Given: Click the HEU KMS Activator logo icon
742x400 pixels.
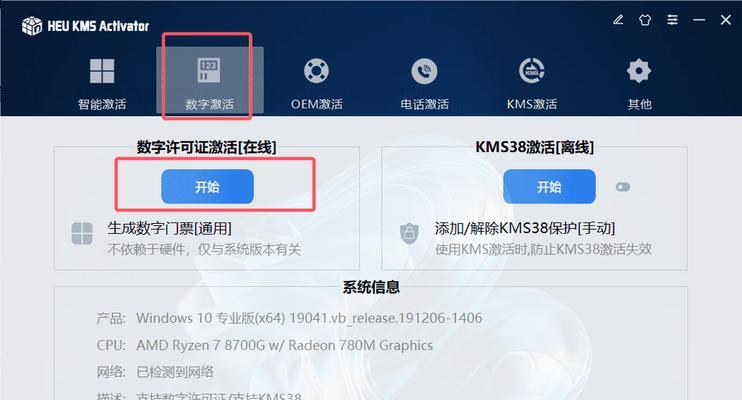Looking at the screenshot, I should pos(32,26).
